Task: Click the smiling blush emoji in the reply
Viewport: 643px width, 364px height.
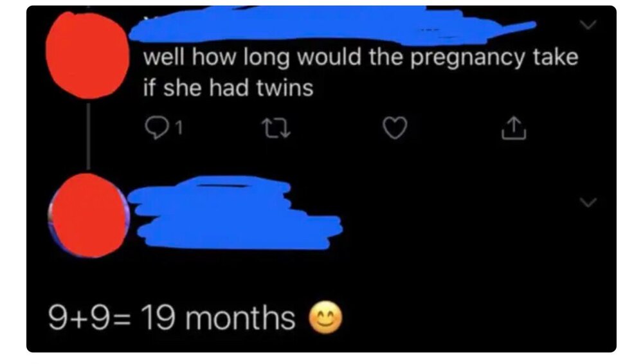Action: [325, 318]
